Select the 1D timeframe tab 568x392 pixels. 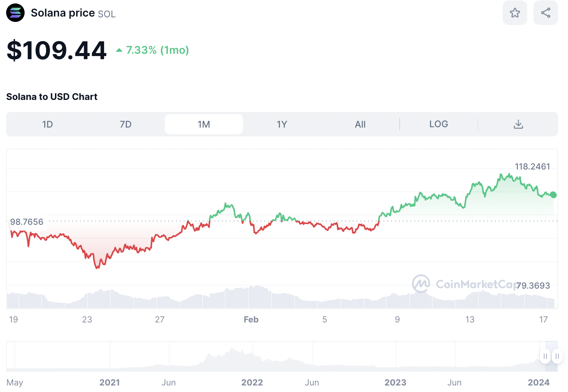(x=47, y=124)
